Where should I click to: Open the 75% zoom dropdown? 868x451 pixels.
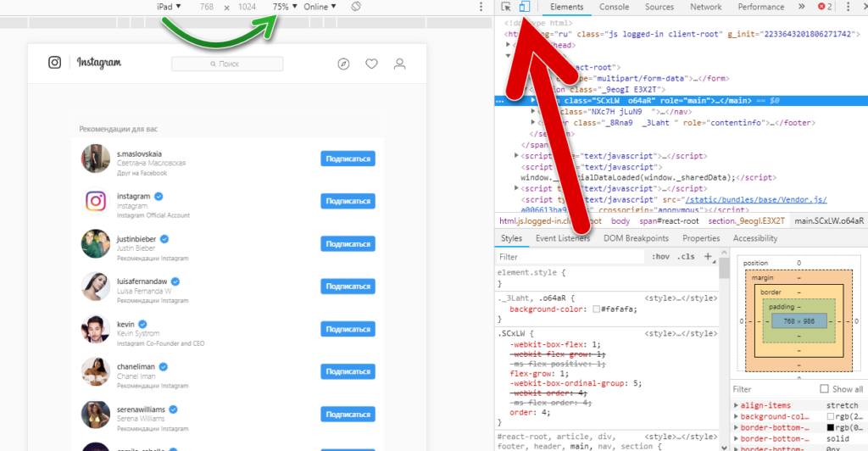pos(285,7)
